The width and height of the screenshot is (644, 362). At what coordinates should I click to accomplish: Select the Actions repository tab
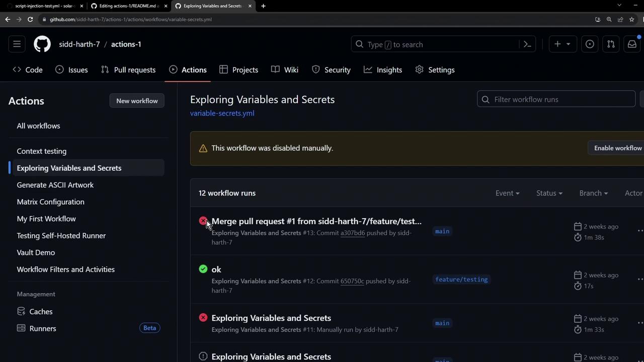[188, 70]
